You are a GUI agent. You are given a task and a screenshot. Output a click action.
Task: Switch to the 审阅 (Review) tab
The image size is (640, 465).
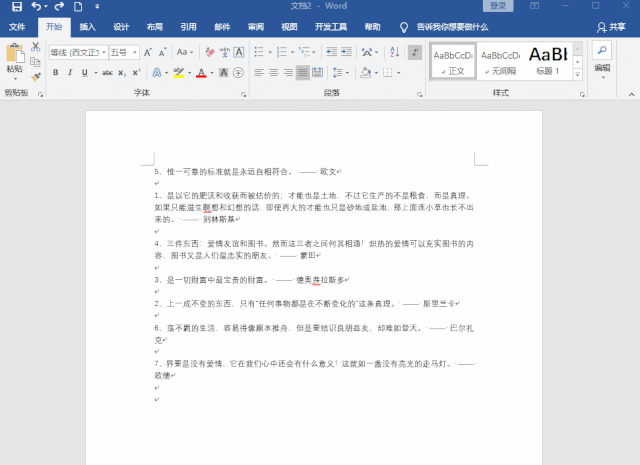(x=256, y=27)
